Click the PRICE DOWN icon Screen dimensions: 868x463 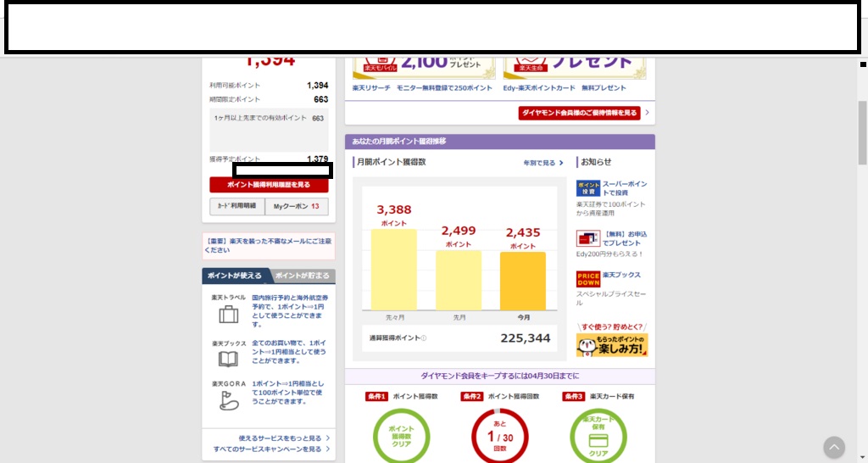(588, 279)
